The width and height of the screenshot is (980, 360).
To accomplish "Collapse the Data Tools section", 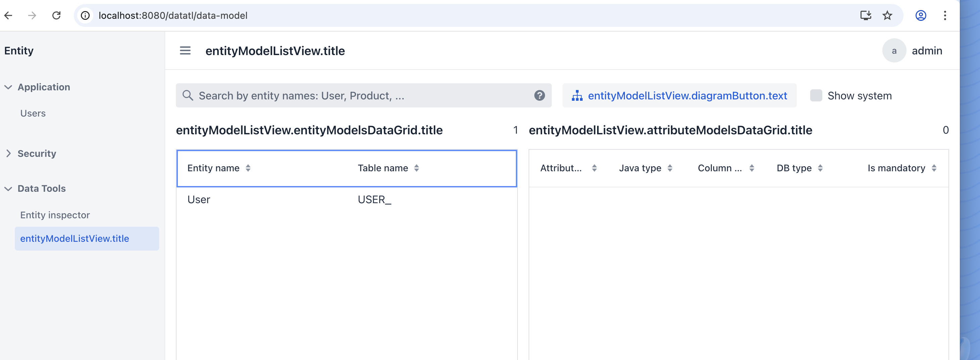I will [8, 188].
